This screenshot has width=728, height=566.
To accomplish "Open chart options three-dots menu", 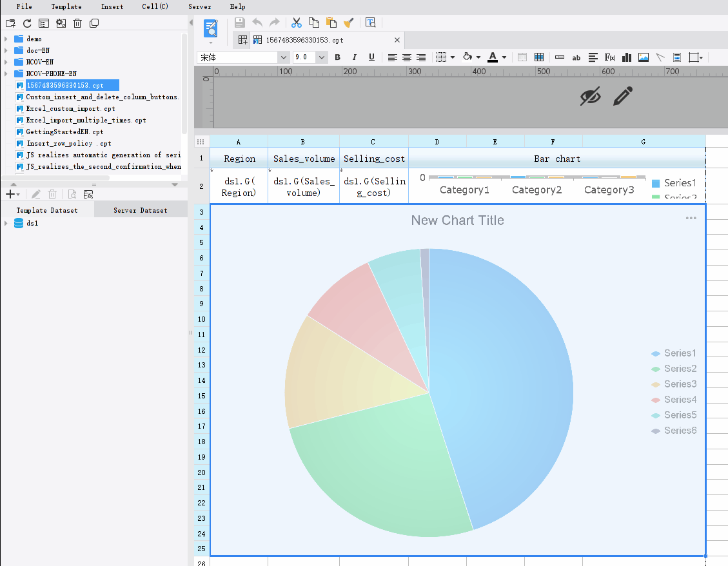I will 691,219.
